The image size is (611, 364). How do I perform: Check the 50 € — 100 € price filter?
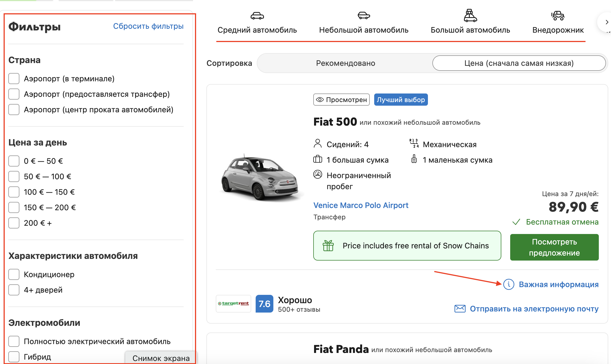(x=14, y=176)
